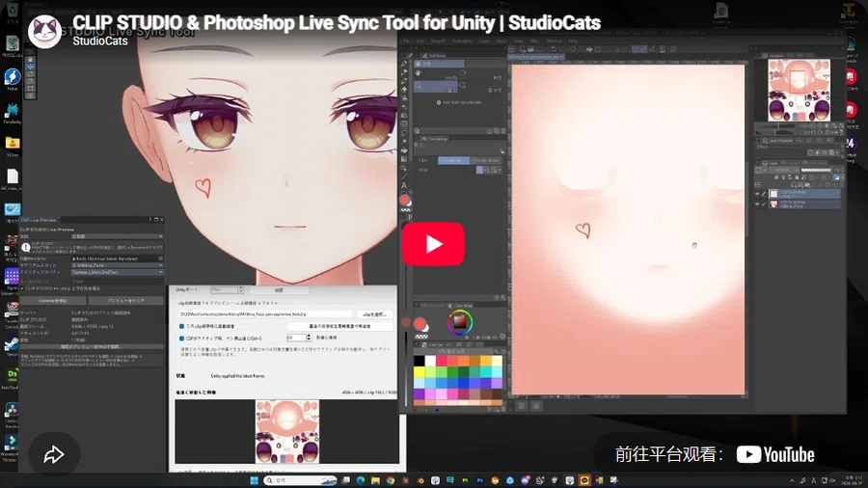Open Blender from the taskbar
This screenshot has width=868, height=488.
[420, 480]
